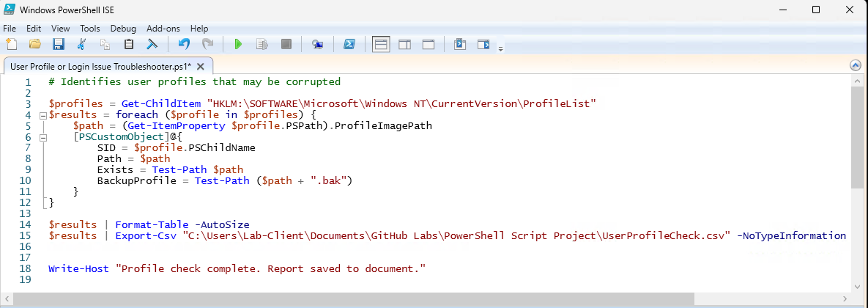The image size is (868, 308).
Task: Click the Export-Csv command on line 15
Action: pyautogui.click(x=146, y=236)
